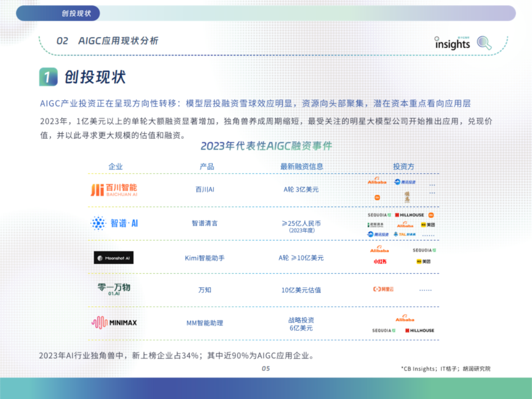Click the 'A轮 3亿美元' funding cell
Viewport: 532px width, 399px height.
[301, 189]
